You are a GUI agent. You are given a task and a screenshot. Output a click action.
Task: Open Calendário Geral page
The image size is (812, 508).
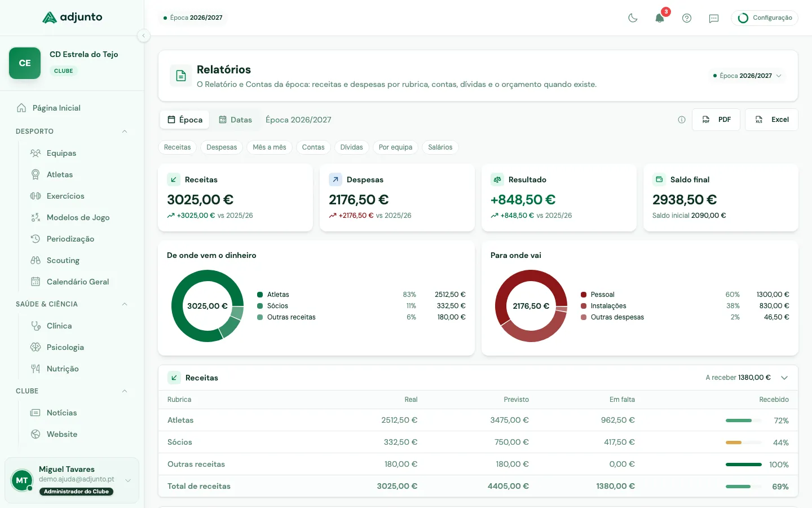(79, 282)
